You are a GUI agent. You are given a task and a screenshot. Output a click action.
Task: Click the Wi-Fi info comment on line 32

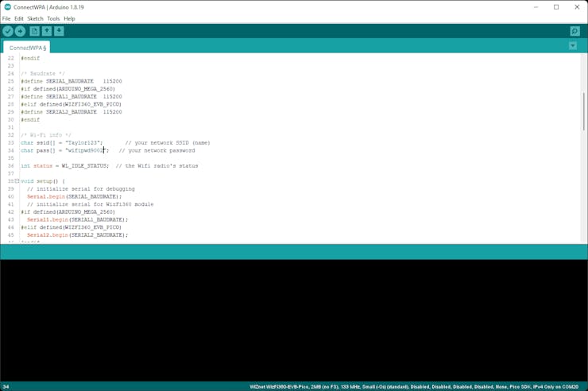pyautogui.click(x=46, y=135)
